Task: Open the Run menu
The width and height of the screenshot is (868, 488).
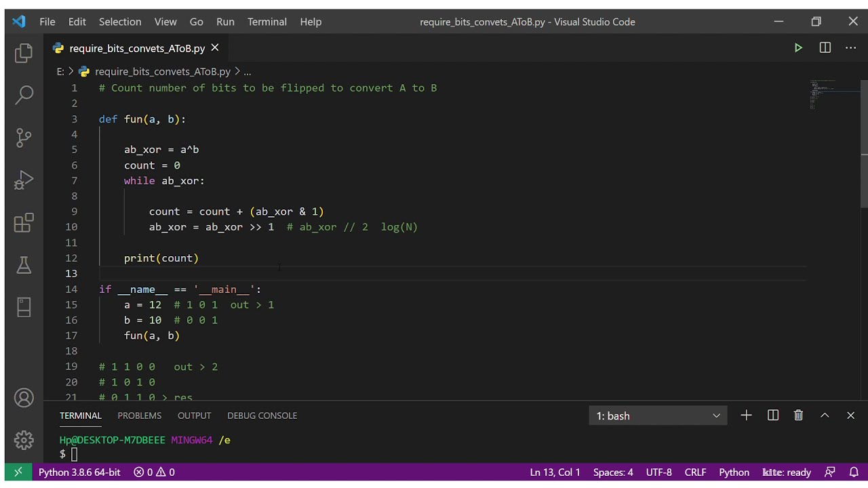Action: [x=225, y=22]
